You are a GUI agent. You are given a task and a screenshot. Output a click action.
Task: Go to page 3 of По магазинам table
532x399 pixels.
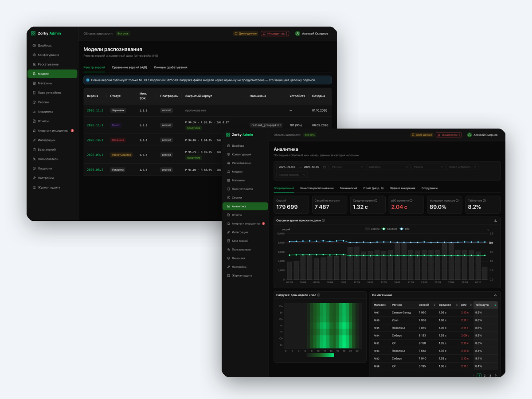[x=490, y=376]
